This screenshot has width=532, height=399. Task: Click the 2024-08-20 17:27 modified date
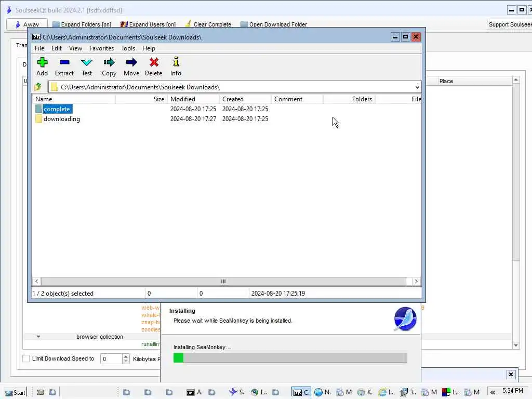point(193,119)
